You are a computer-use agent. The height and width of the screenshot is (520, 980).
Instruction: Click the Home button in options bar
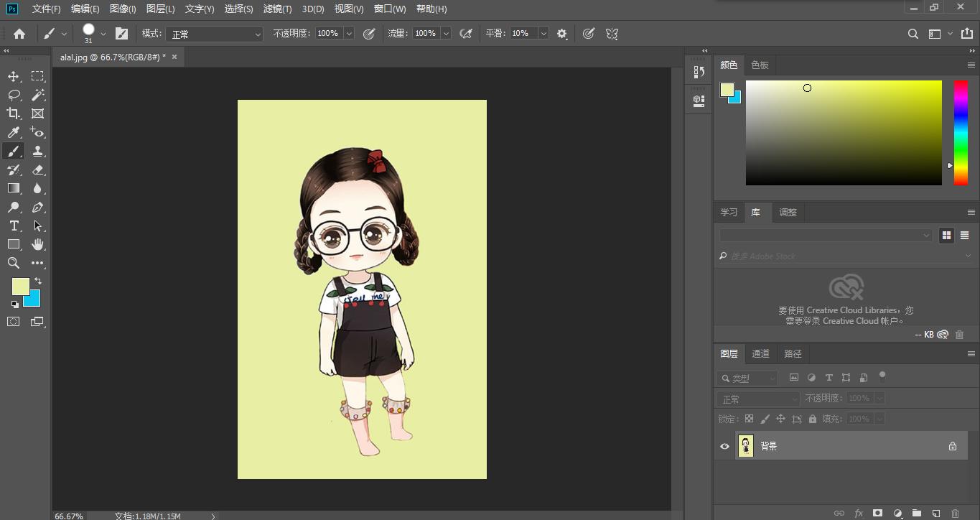(x=19, y=34)
